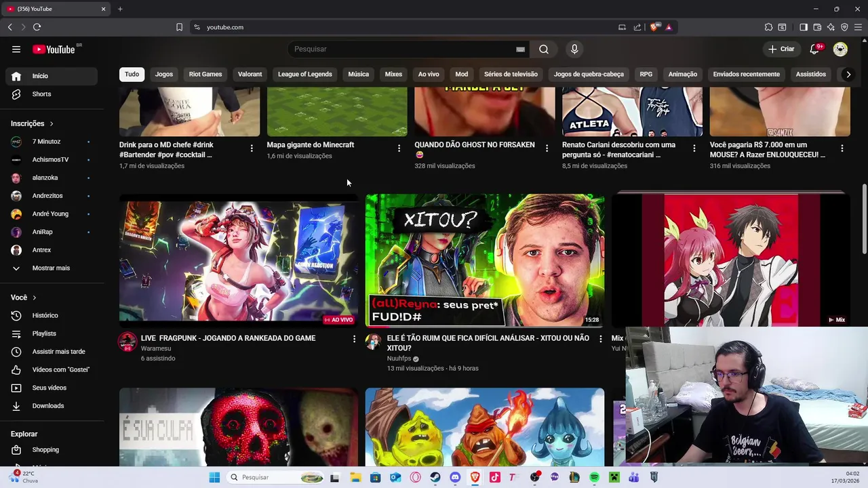Click the Criar button
Image resolution: width=868 pixels, height=488 pixels.
click(781, 49)
